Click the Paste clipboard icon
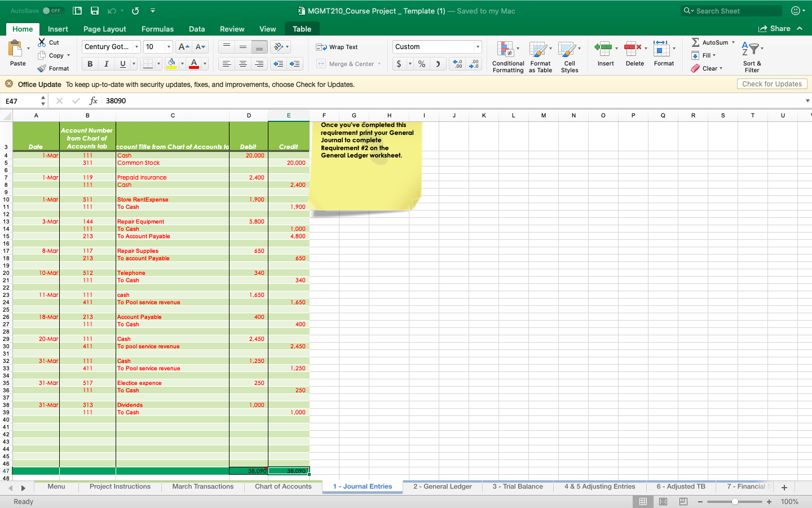812x508 pixels. coord(16,49)
